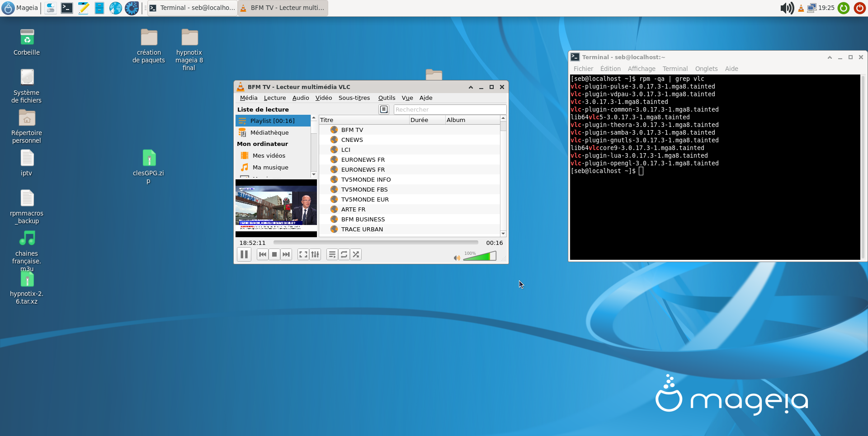Mute VLC audio speaker icon

click(x=457, y=258)
